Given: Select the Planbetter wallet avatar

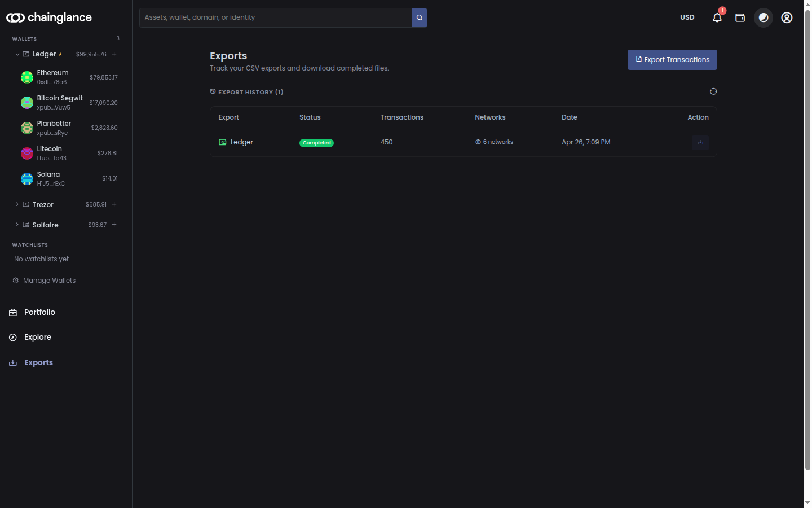Looking at the screenshot, I should click(27, 128).
